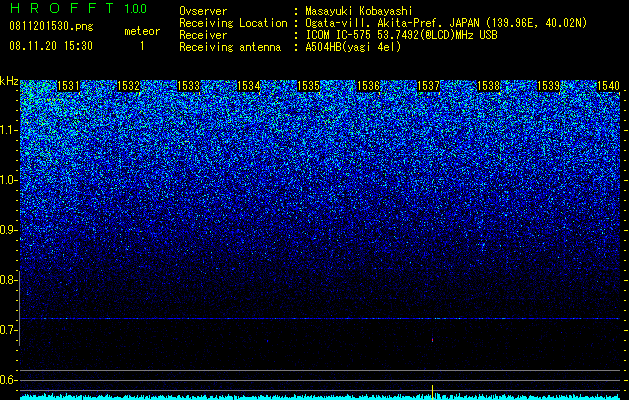Click the 0811201530.png file name
The height and width of the screenshot is (400, 629).
click(x=51, y=27)
